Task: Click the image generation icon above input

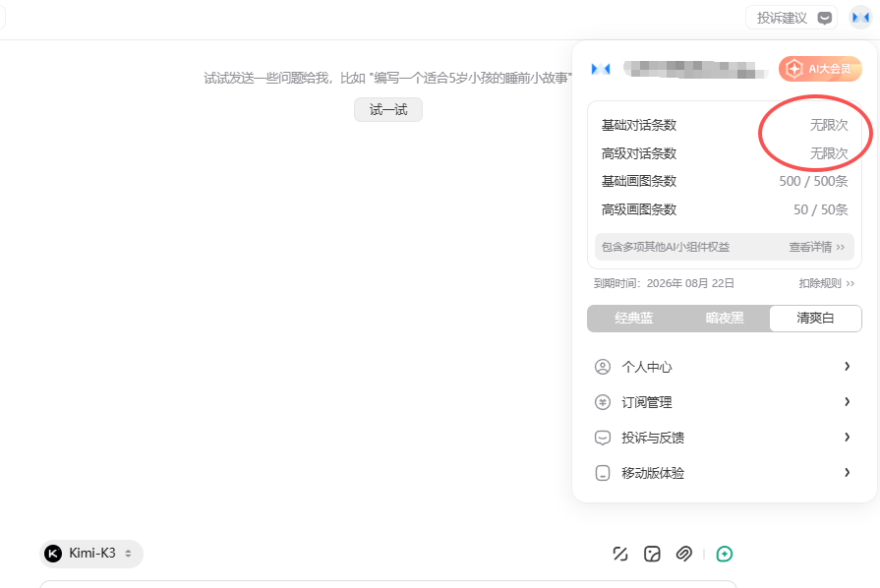Action: tap(652, 554)
